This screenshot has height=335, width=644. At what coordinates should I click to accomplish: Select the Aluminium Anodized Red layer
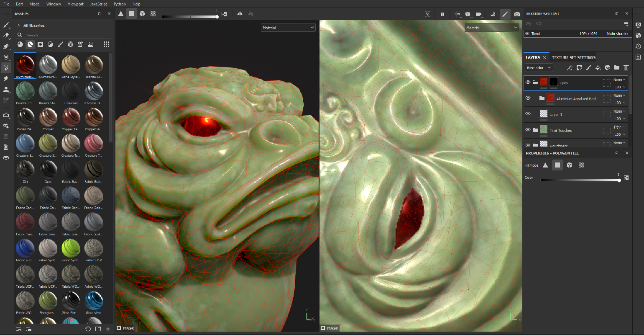[576, 98]
